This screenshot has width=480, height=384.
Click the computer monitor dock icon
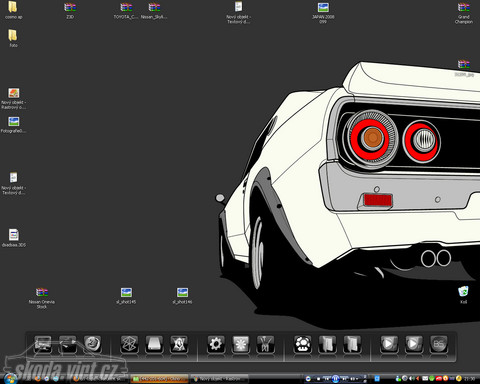[43, 344]
